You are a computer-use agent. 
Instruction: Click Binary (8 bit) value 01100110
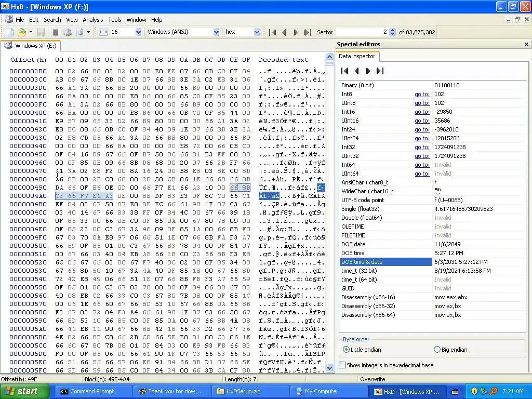tap(447, 85)
